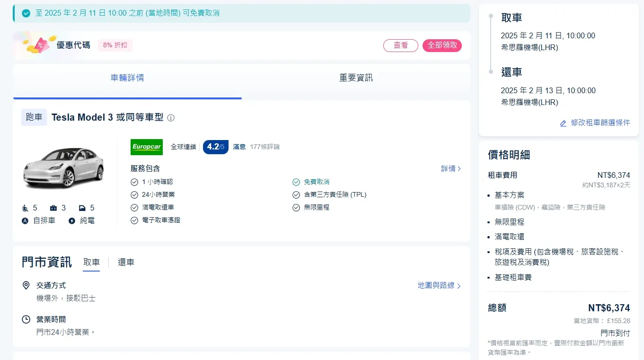644x360 pixels.
Task: Click the passenger seat count icon
Action: [x=26, y=208]
